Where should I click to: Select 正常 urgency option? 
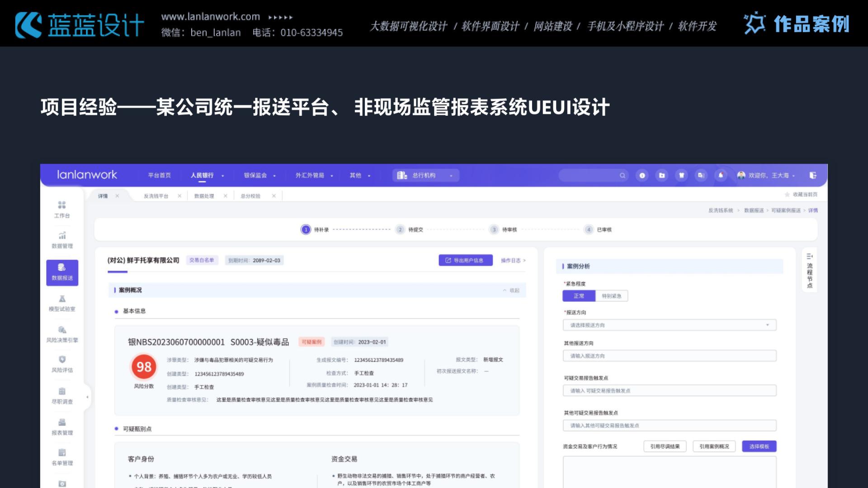[579, 296]
